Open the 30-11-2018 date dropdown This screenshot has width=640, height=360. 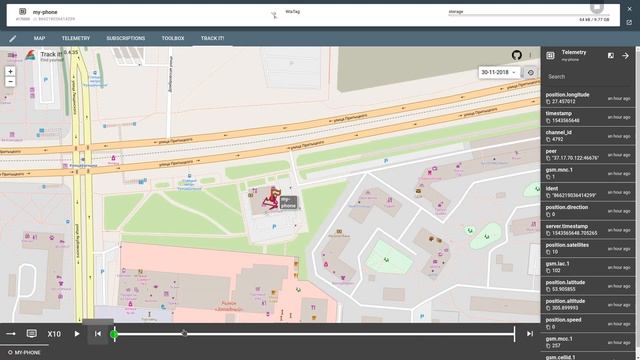tap(499, 72)
